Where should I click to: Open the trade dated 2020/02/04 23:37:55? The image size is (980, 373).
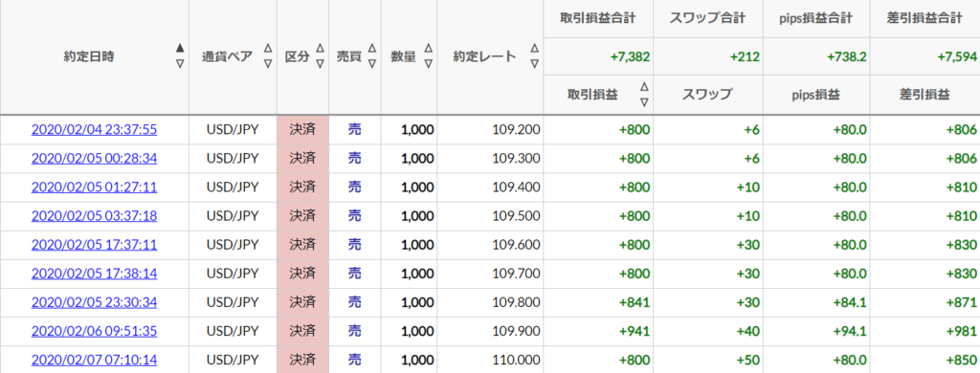94,130
